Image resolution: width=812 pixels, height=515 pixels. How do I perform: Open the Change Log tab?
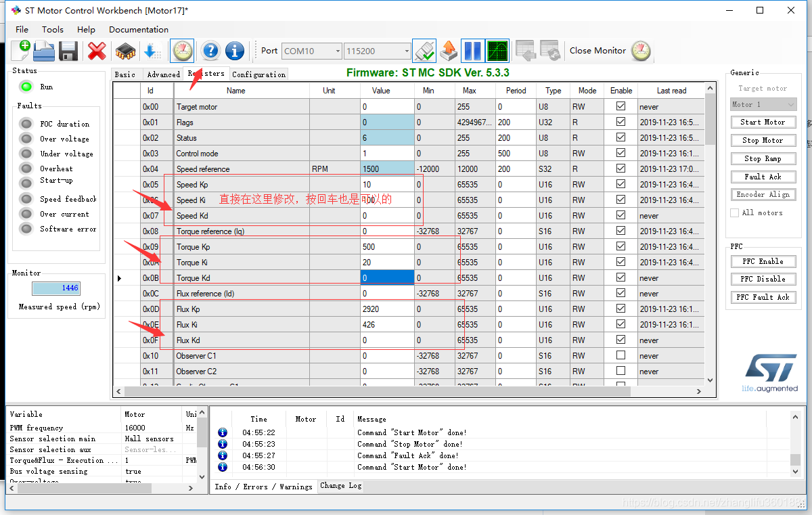pos(341,485)
